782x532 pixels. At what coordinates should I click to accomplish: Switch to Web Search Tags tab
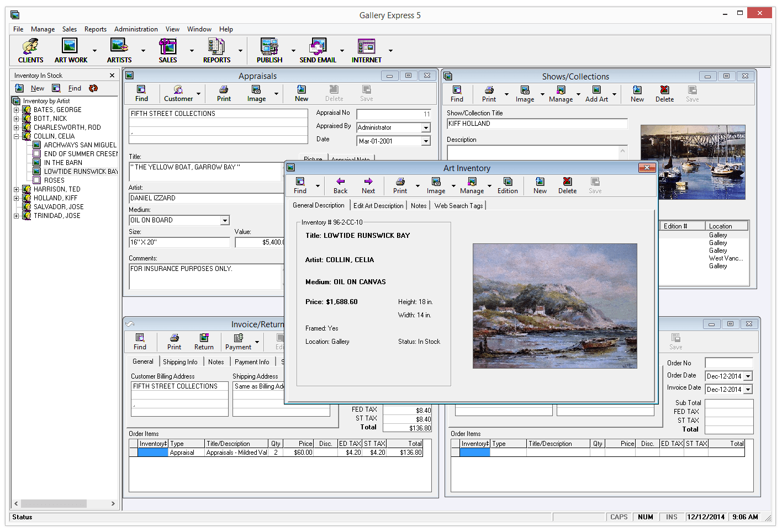point(458,206)
